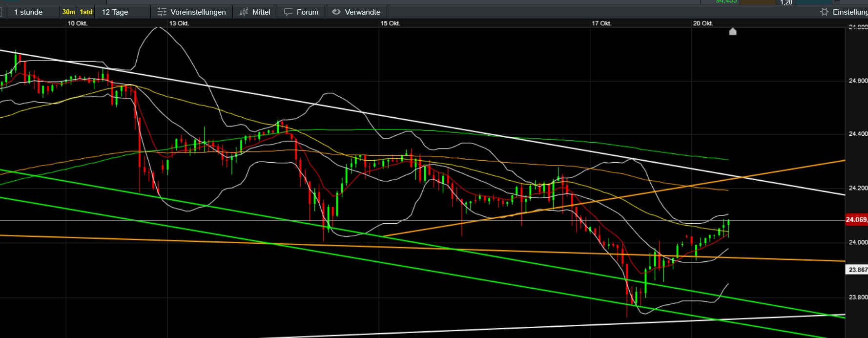Click the house-shaped marker above the chart

[x=732, y=32]
